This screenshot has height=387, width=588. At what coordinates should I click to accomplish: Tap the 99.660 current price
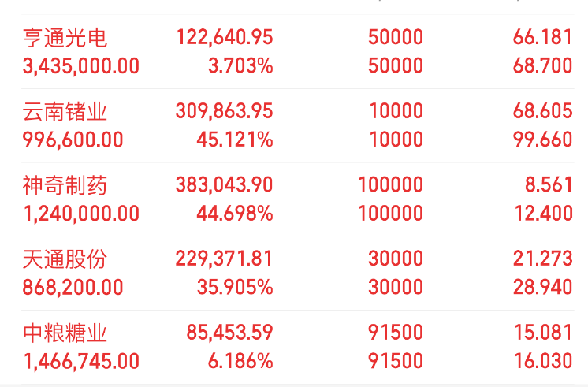tap(542, 140)
